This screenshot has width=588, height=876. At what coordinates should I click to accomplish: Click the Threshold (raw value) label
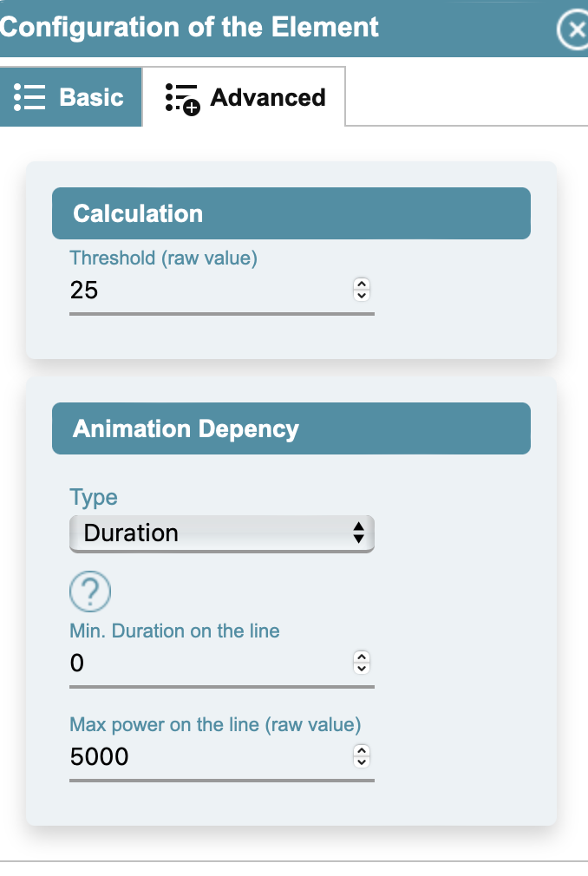pos(163,258)
